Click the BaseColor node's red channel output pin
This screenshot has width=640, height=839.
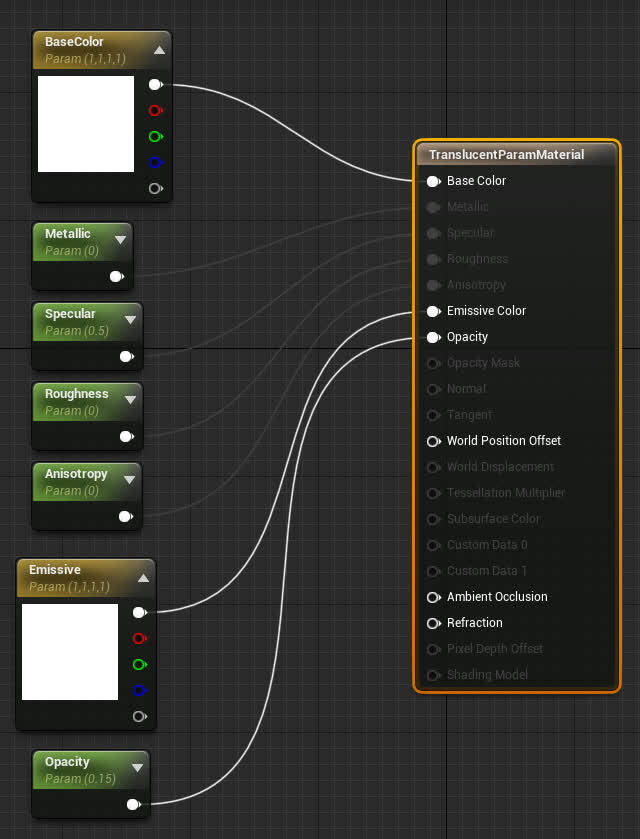coord(155,111)
